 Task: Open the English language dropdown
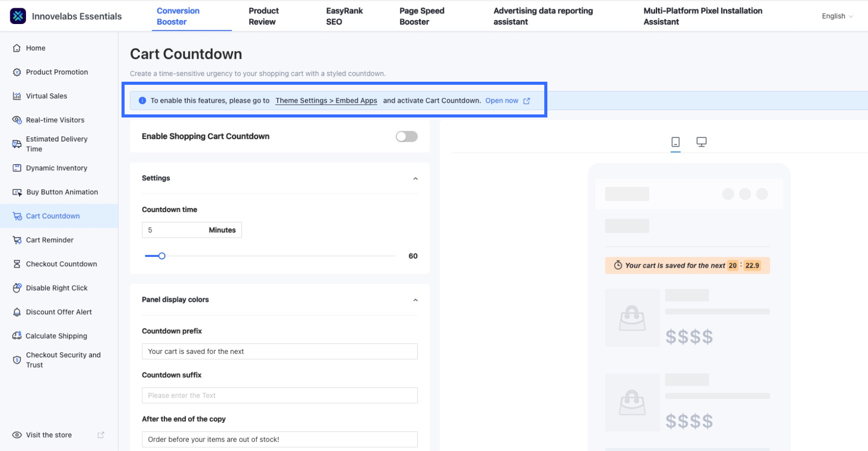click(837, 16)
